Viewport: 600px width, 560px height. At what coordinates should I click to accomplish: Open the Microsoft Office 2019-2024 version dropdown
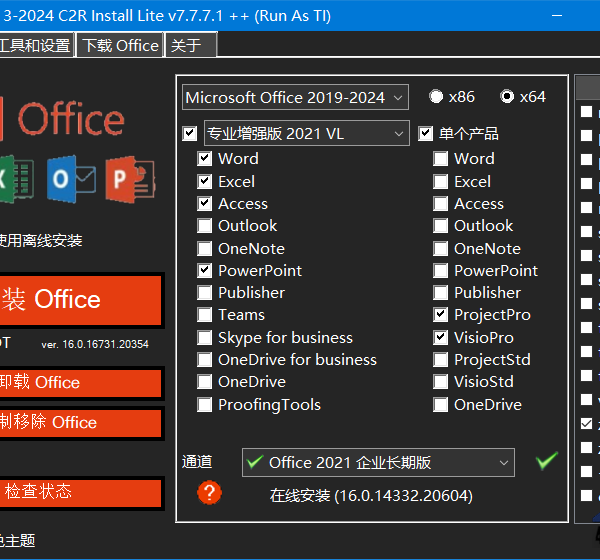(x=295, y=97)
